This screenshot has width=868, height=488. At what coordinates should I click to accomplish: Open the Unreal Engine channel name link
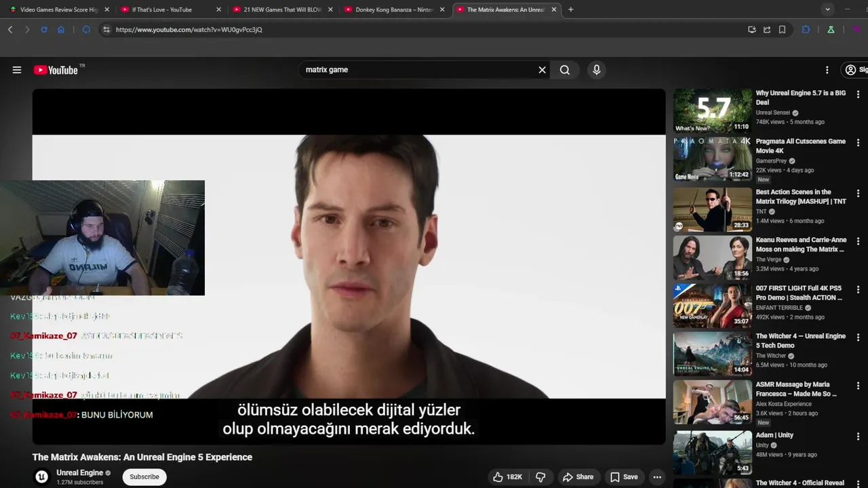tap(80, 472)
